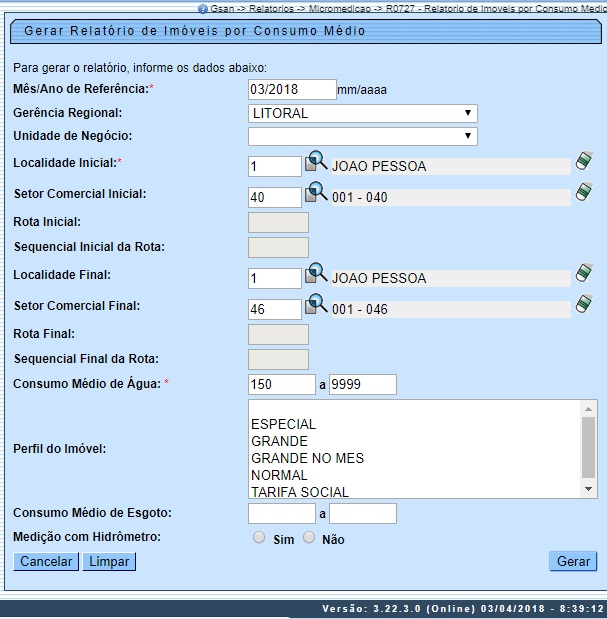Open search lookup for Setor Comercial Final
The width and height of the screenshot is (607, 619).
(x=316, y=304)
